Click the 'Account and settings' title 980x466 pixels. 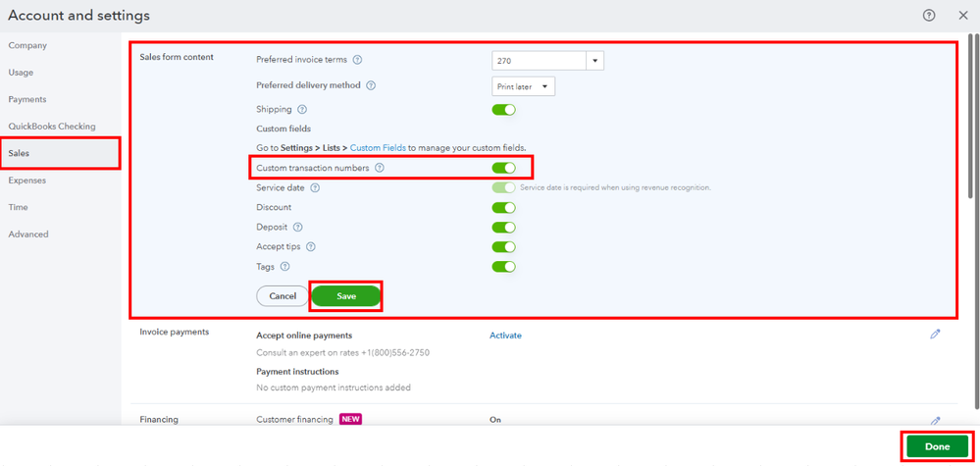tap(78, 16)
